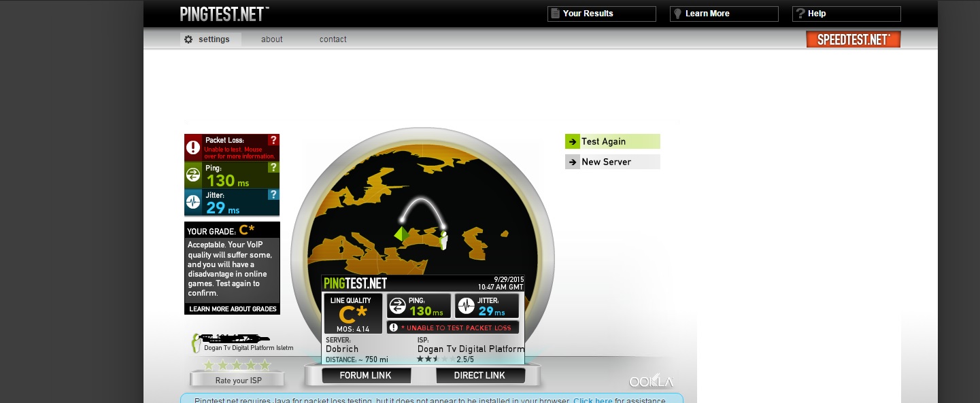Choose a New Server

point(612,162)
